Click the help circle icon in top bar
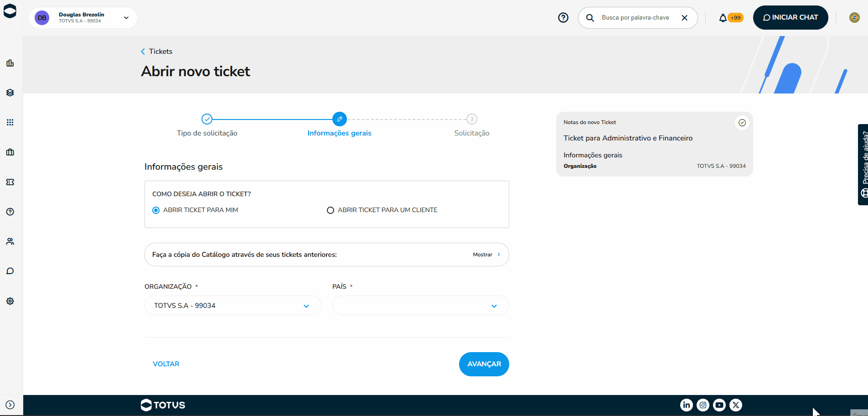868x416 pixels. (563, 17)
